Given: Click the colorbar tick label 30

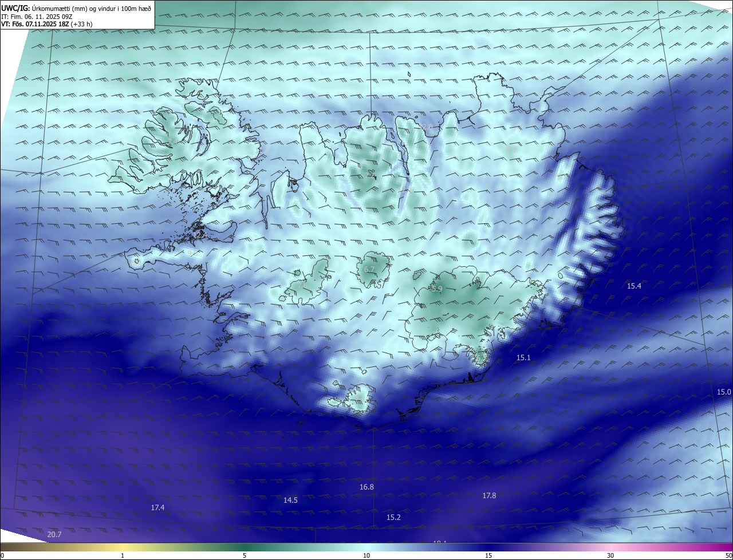Looking at the screenshot, I should (610, 555).
